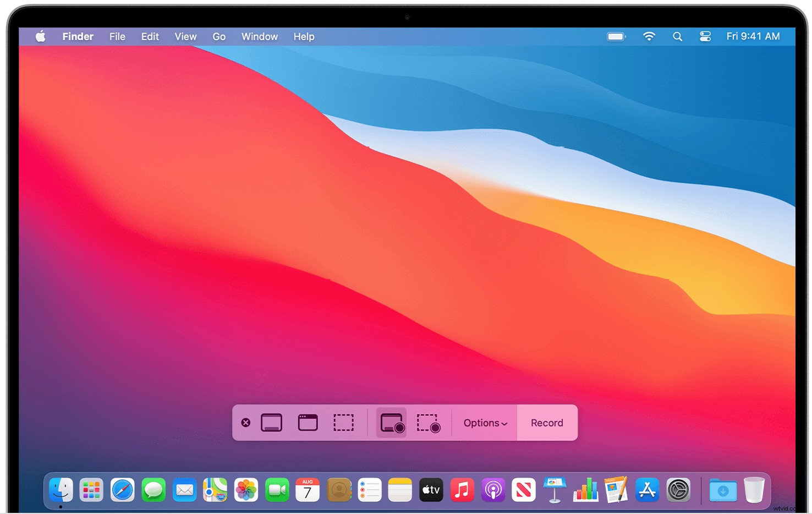Launch Numbers from the Dock
This screenshot has width=812, height=514.
coord(585,490)
